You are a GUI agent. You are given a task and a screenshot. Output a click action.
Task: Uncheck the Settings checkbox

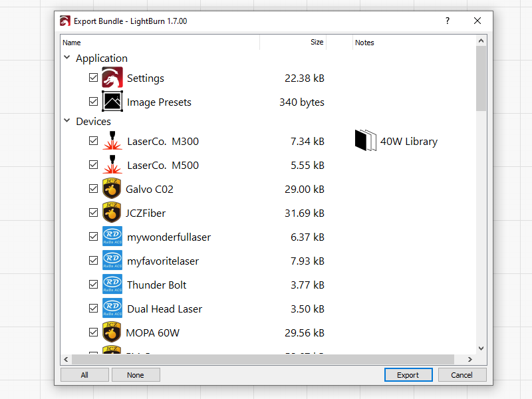pos(93,78)
